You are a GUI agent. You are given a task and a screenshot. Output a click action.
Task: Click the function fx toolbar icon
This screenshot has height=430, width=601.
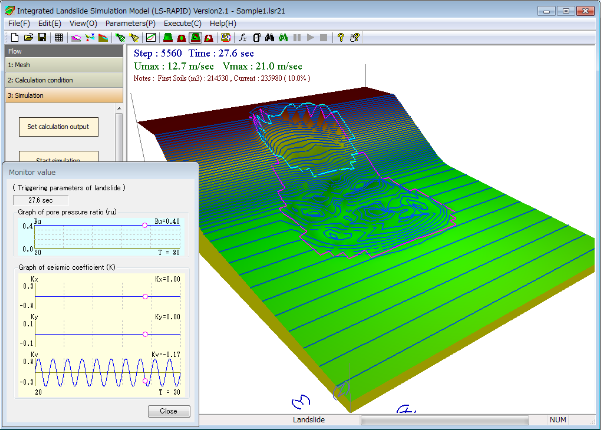click(242, 37)
